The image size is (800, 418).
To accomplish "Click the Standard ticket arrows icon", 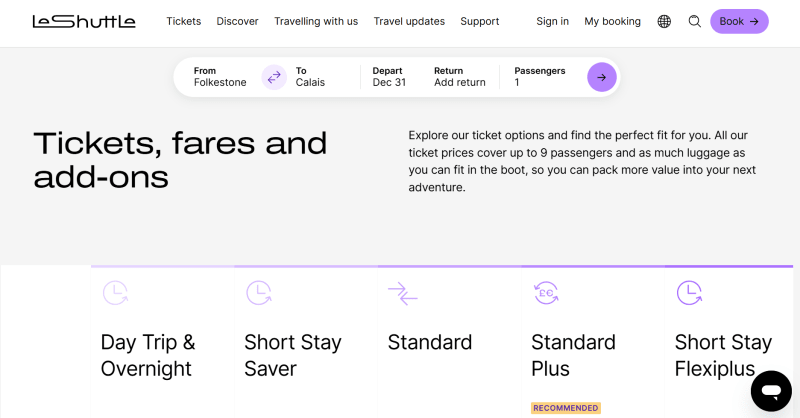I will [x=402, y=292].
